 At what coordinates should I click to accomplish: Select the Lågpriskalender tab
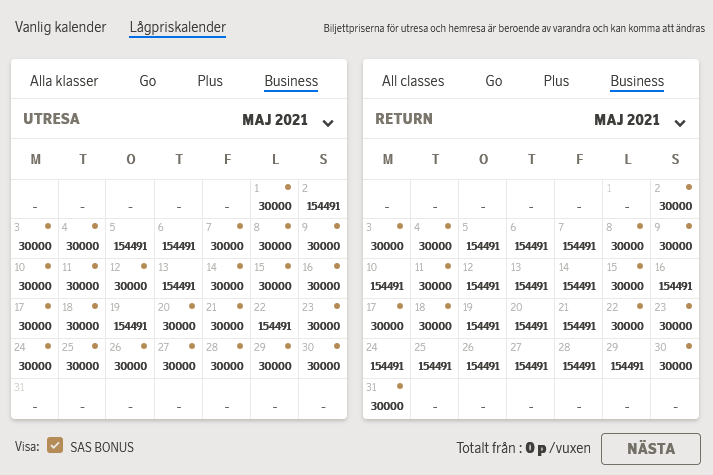pos(178,27)
